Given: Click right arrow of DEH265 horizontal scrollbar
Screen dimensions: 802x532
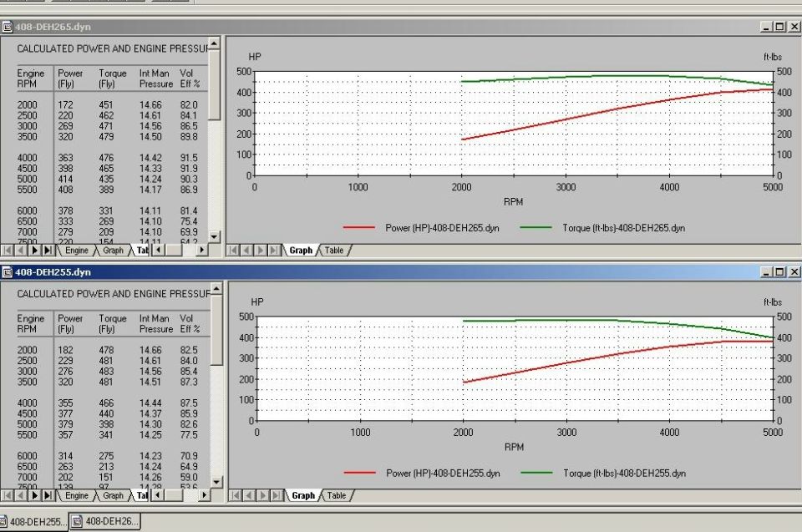Looking at the screenshot, I should pyautogui.click(x=202, y=251).
